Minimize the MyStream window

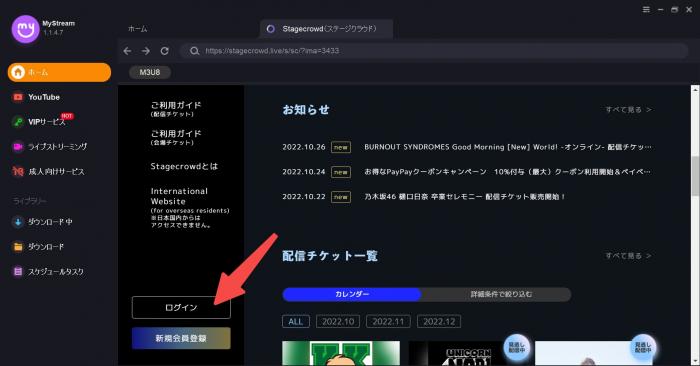coord(660,9)
